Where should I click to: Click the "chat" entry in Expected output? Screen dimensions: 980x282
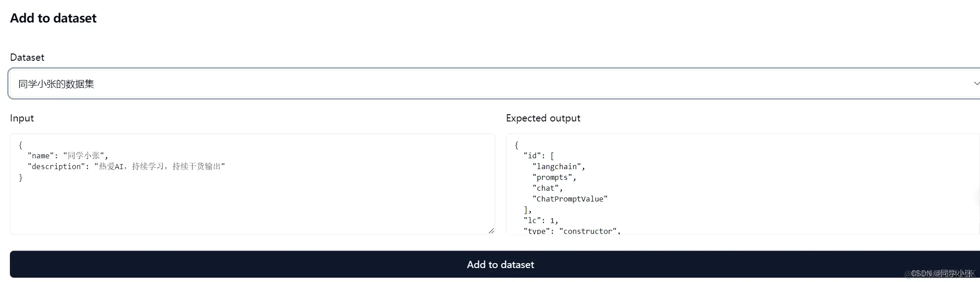547,188
